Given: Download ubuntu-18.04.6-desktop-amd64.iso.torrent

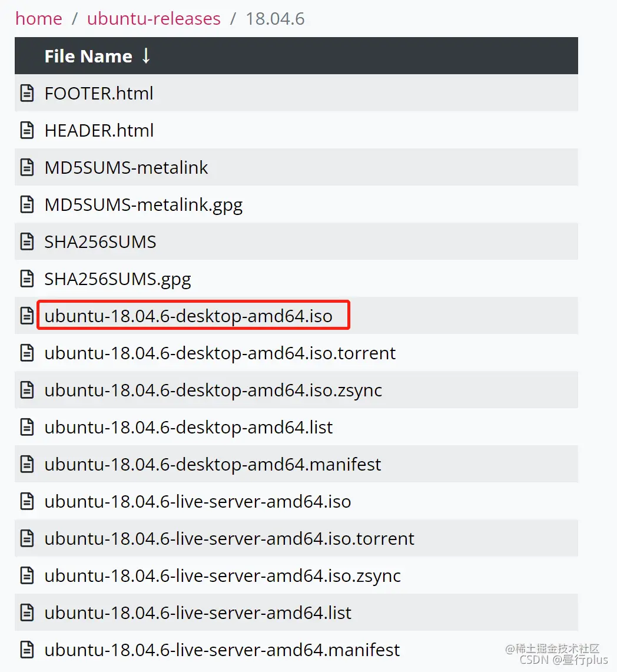Looking at the screenshot, I should (220, 353).
